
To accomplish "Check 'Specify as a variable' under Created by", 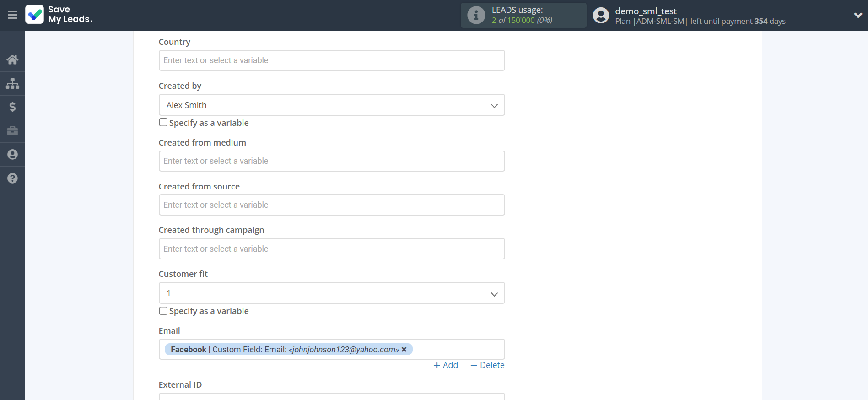I will [x=163, y=123].
